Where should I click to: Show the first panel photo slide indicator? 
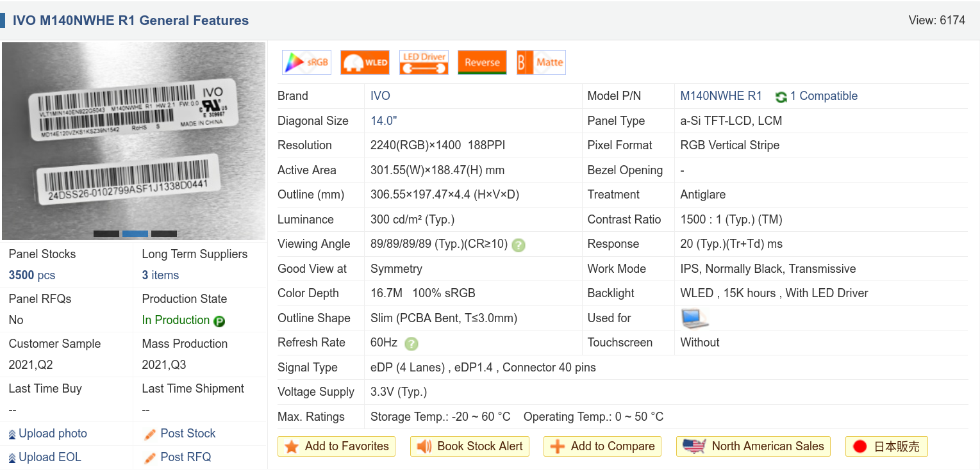106,234
